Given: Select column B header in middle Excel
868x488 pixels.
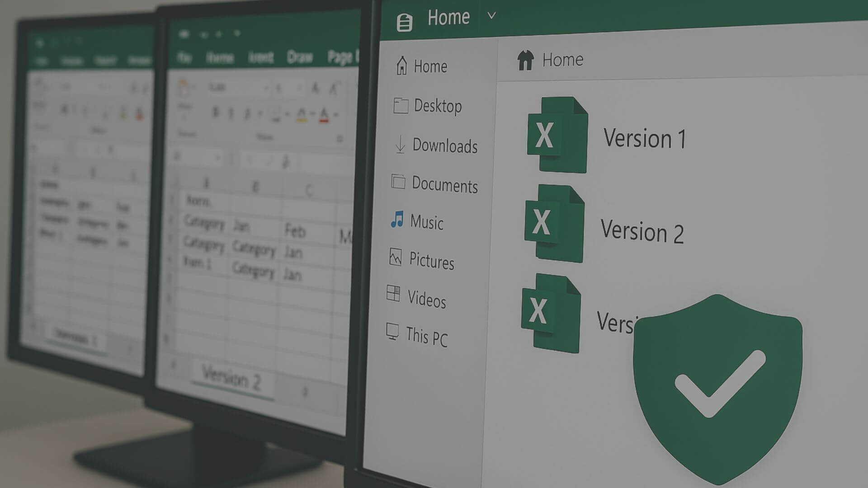Looking at the screenshot, I should pyautogui.click(x=255, y=187).
